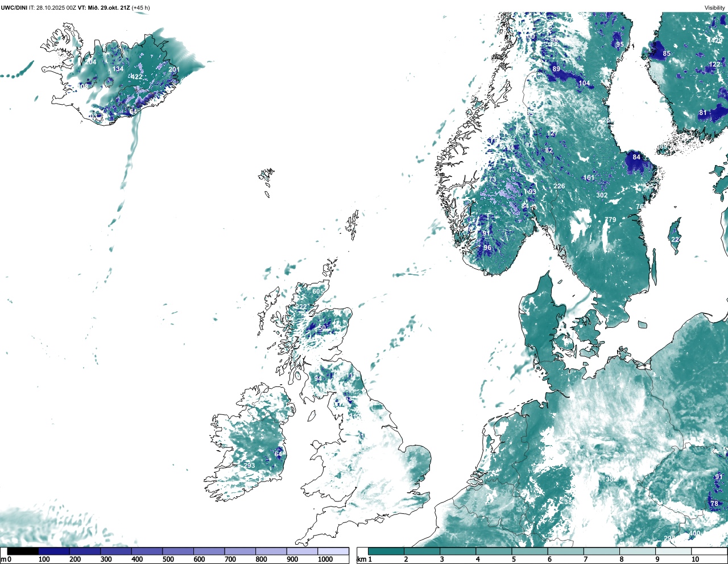Viewport: 728px width, 564px height.
Task: Click the '151' value over Norway
Action: (514, 170)
